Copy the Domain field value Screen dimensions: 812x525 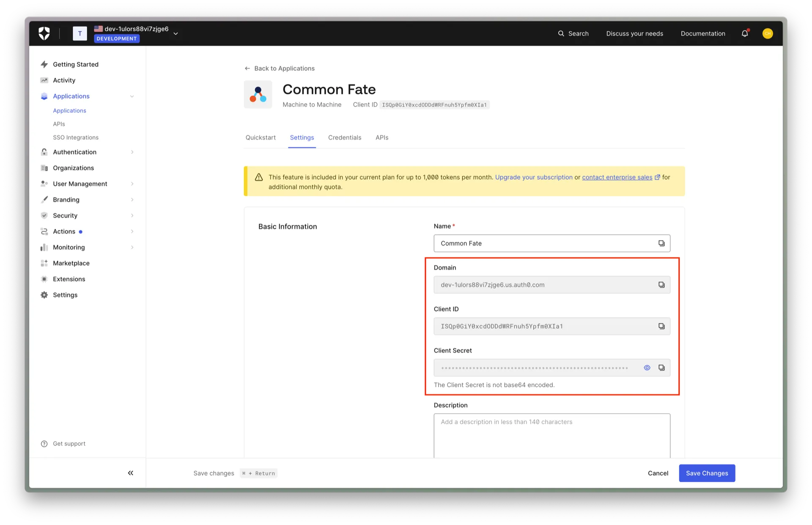[661, 285]
